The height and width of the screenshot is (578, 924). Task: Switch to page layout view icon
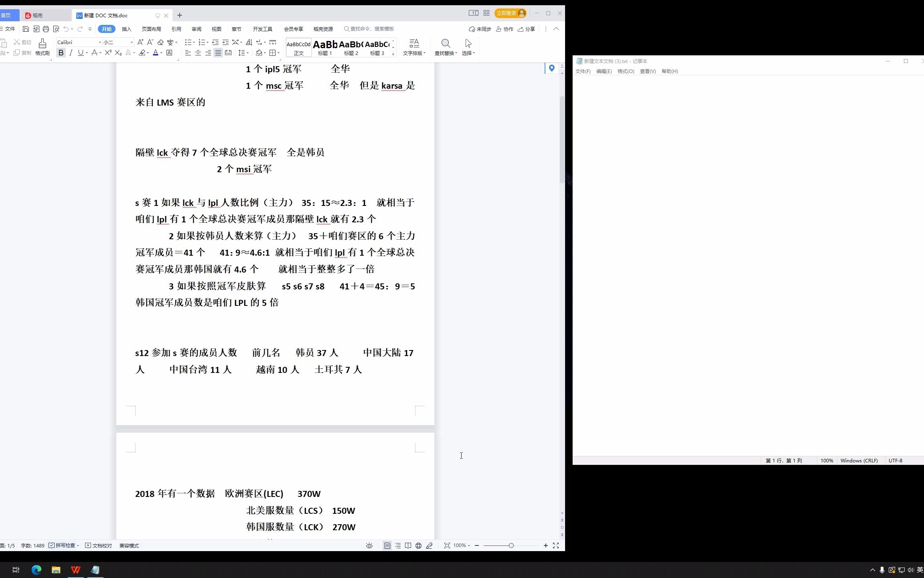tap(387, 545)
